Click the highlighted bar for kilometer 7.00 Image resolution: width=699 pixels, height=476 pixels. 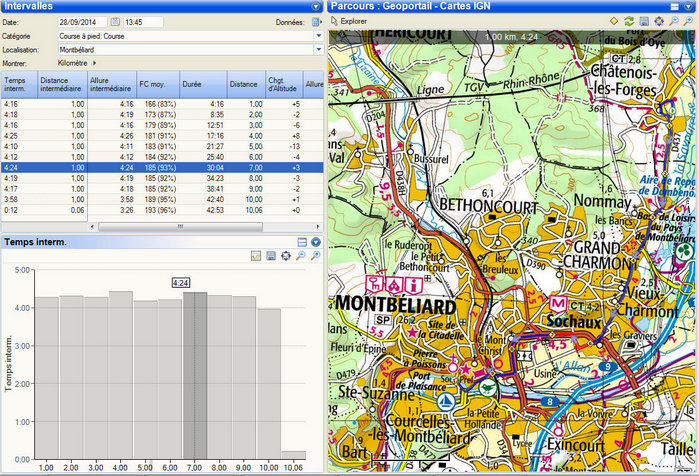coord(195,376)
